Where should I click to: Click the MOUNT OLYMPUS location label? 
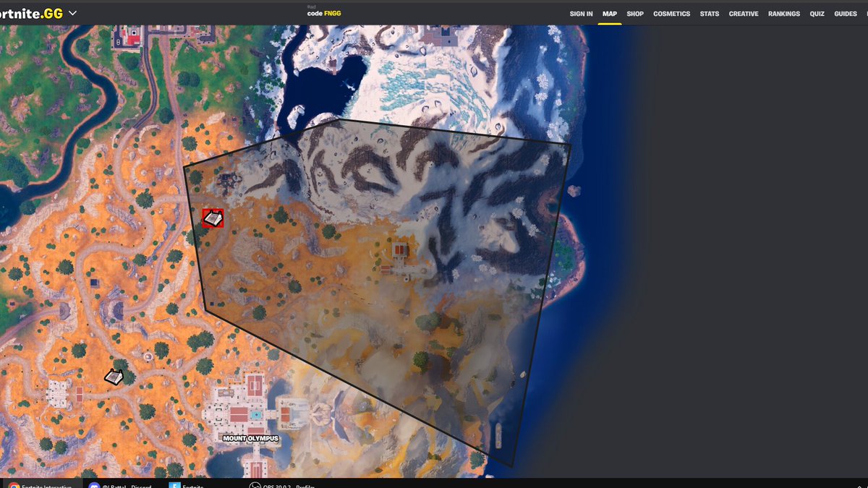(x=250, y=438)
